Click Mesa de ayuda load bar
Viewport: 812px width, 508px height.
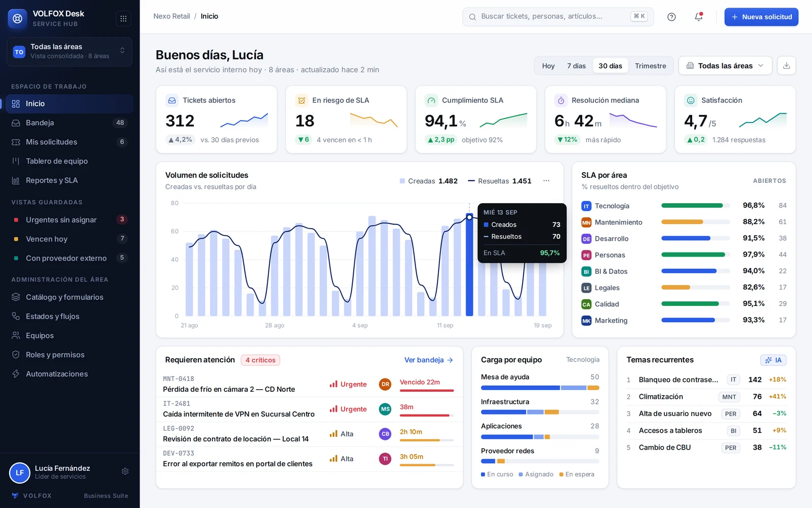click(x=540, y=388)
